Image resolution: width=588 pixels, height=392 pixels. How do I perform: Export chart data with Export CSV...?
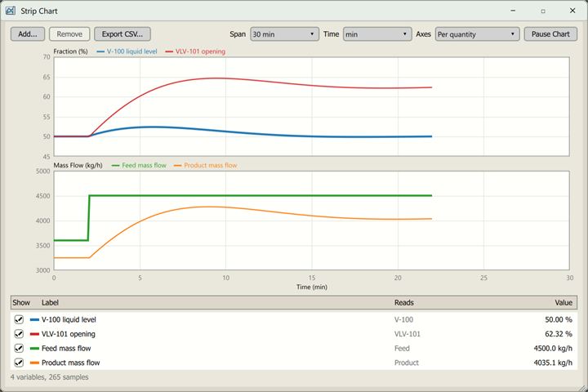(x=122, y=33)
